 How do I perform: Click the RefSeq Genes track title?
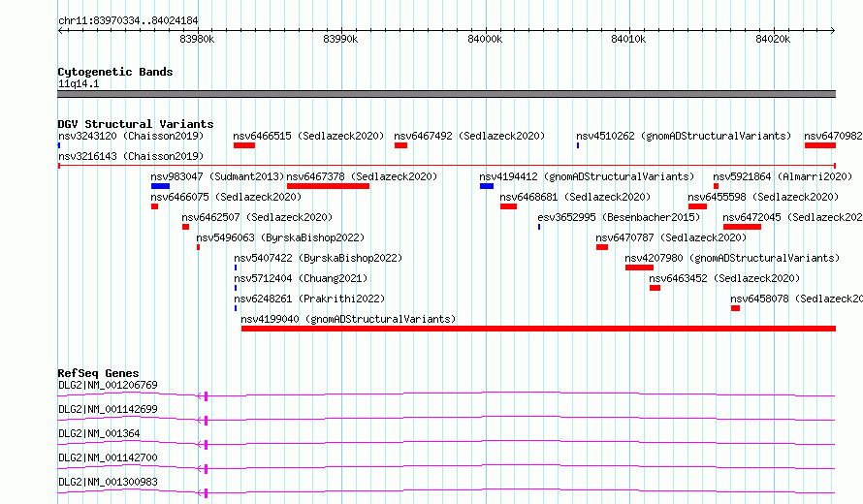(x=98, y=373)
